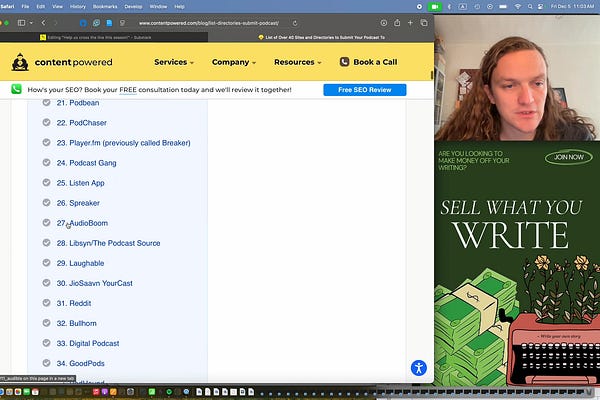Open the Safari Develop menu
Image resolution: width=600 pixels, height=400 pixels.
pos(133,7)
